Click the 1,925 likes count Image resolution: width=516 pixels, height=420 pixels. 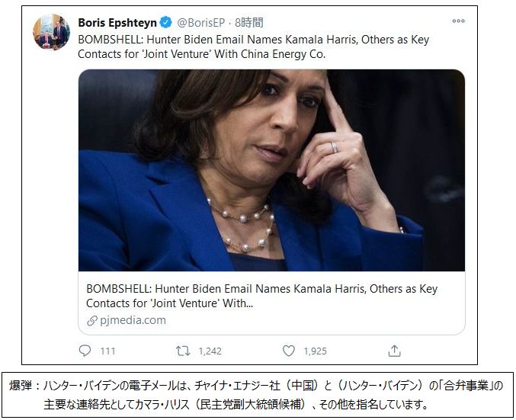coord(314,351)
